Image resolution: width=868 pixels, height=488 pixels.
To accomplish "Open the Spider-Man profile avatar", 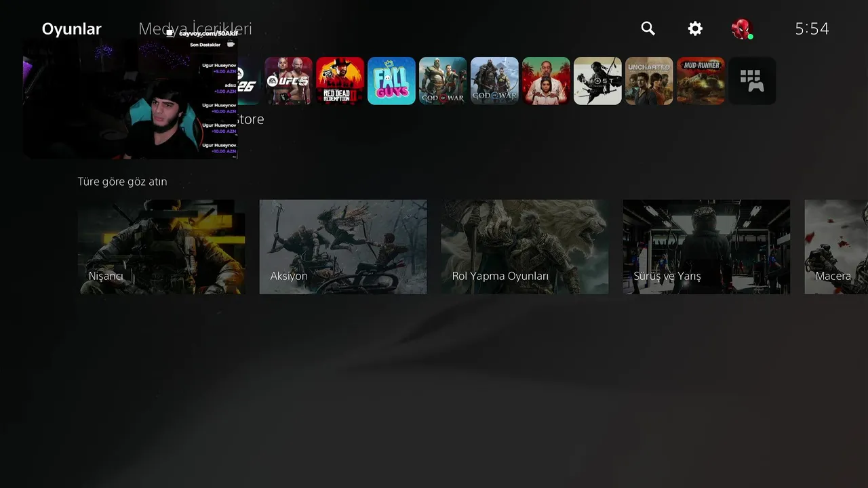I will 742,29.
